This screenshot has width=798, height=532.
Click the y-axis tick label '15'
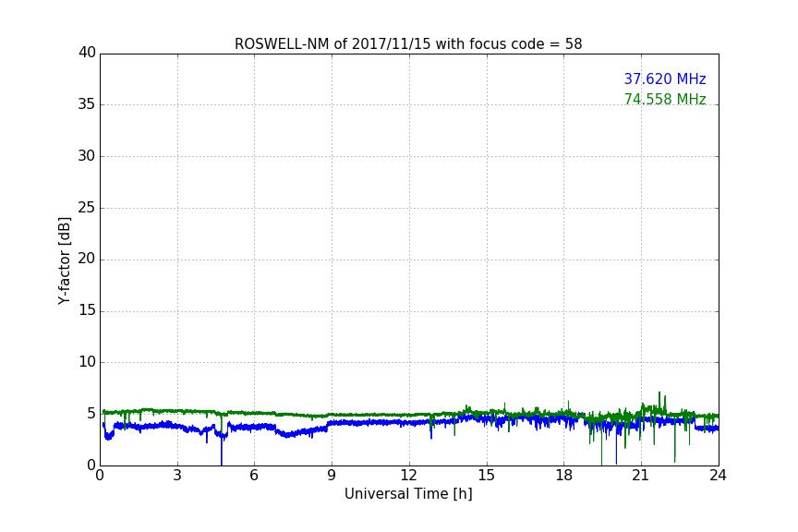click(x=87, y=310)
